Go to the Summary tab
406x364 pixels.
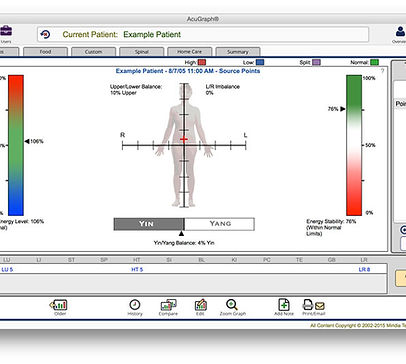tap(238, 52)
